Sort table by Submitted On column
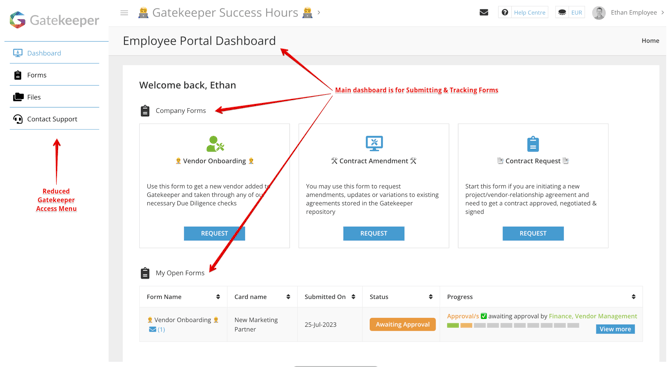Screen dimensions: 670x367 tap(353, 297)
